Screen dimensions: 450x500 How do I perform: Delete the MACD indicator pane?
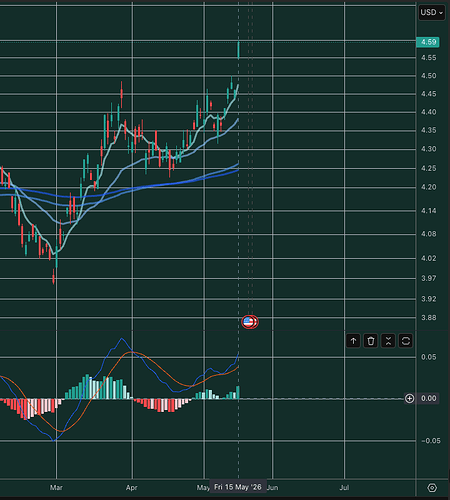pyautogui.click(x=371, y=341)
